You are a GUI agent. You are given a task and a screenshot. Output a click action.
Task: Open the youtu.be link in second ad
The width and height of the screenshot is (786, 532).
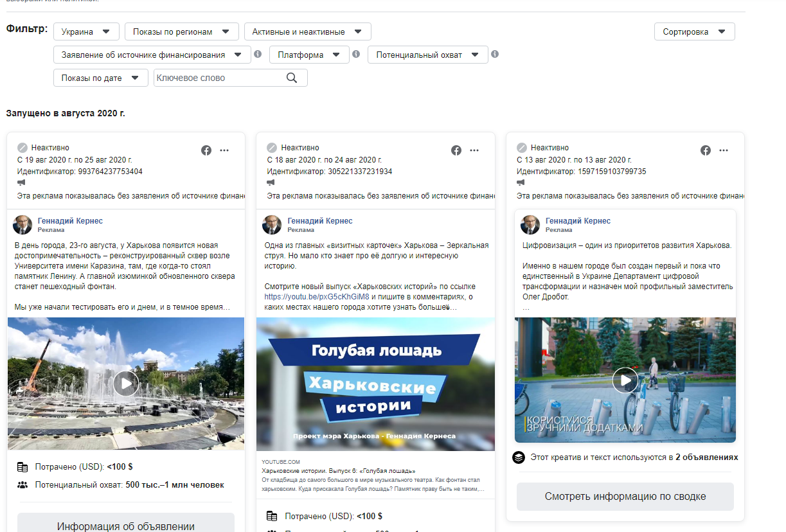click(x=317, y=297)
